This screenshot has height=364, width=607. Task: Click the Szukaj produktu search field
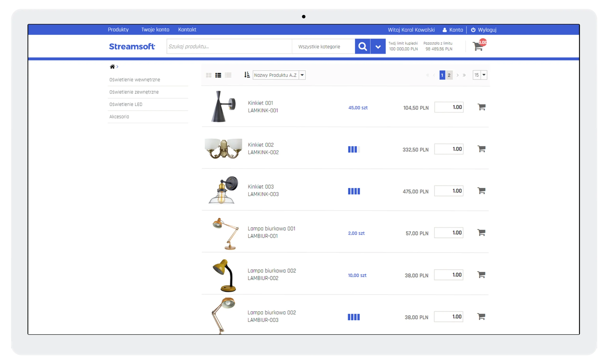click(229, 46)
